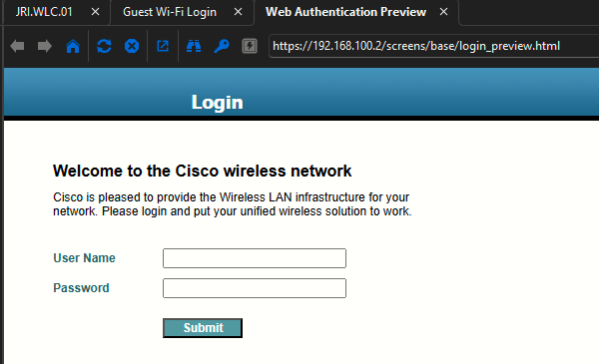This screenshot has height=364, width=599.
Task: Go back using the left arrow icon
Action: 17,46
